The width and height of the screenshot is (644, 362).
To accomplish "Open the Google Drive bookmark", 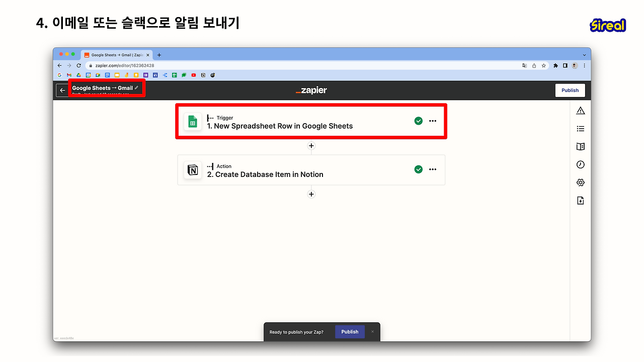I will [78, 75].
